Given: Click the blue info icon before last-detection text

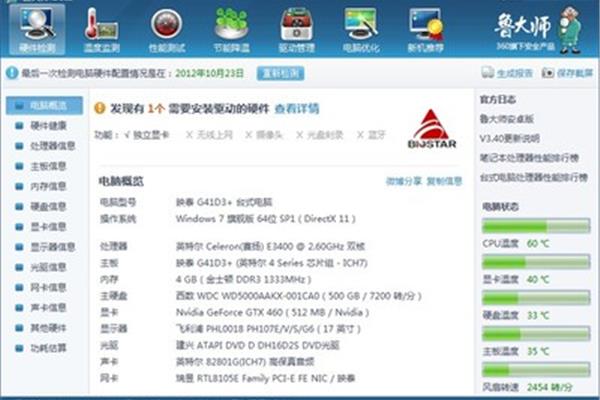Looking at the screenshot, I should pyautogui.click(x=12, y=73).
